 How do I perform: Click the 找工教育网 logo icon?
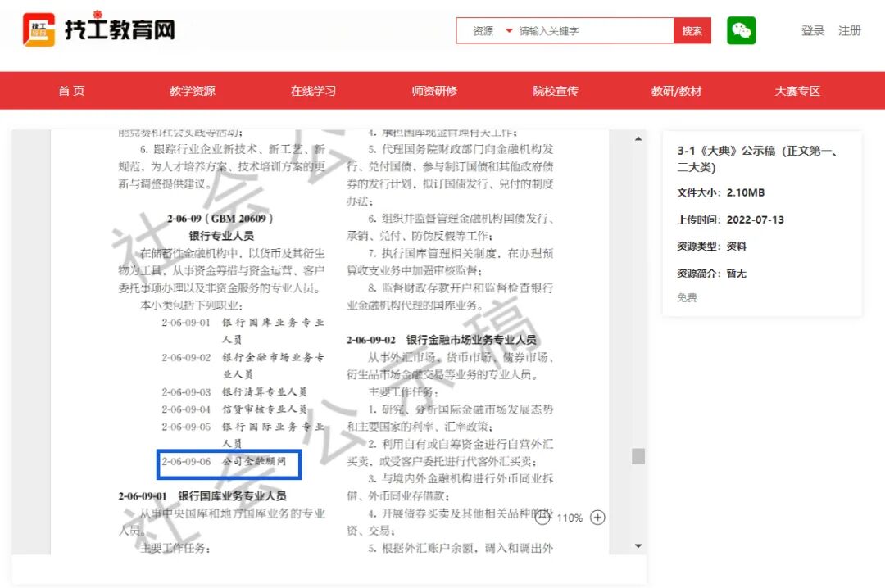39,29
